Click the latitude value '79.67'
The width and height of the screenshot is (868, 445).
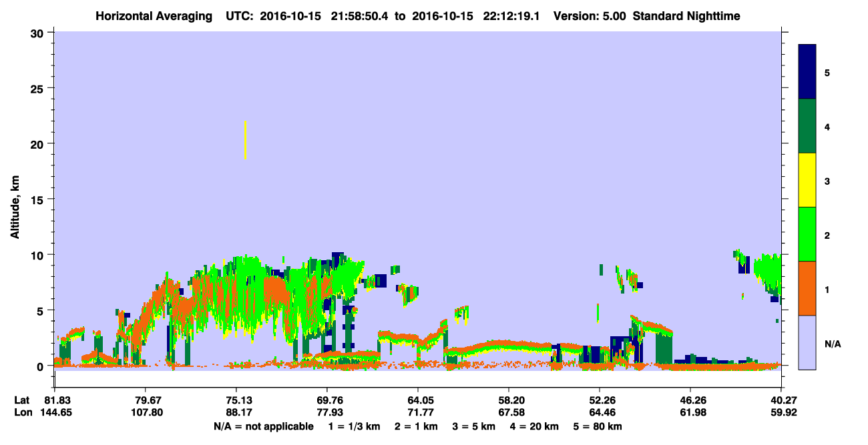[146, 400]
